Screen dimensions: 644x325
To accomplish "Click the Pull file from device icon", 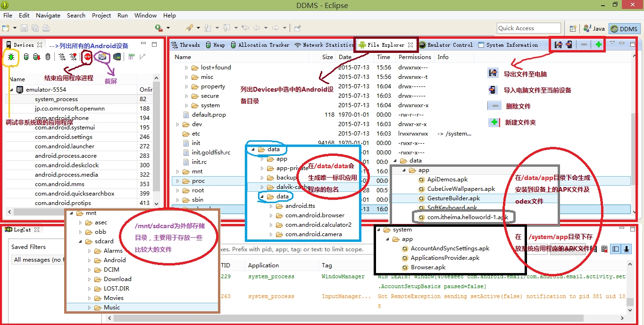I will click(x=558, y=45).
